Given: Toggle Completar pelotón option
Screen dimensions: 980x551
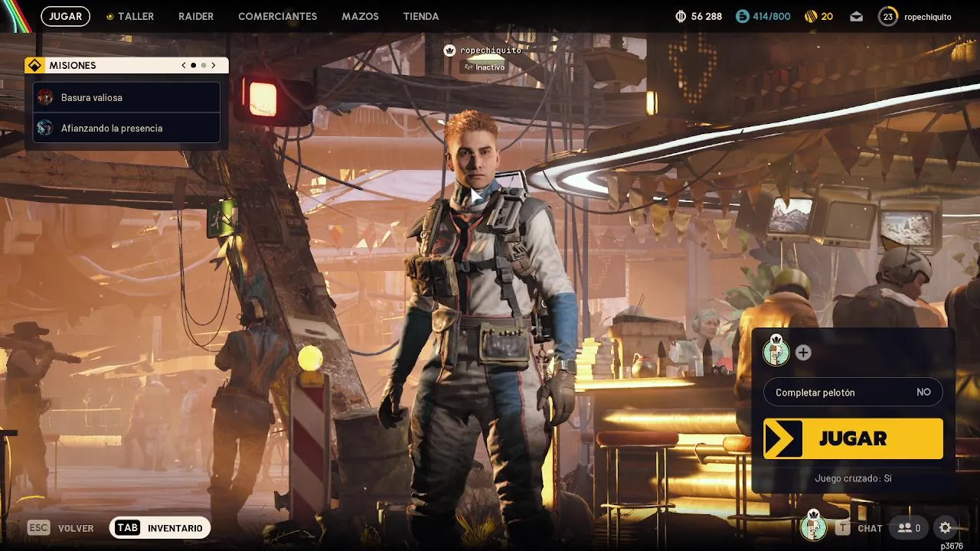Looking at the screenshot, I should pyautogui.click(x=853, y=392).
